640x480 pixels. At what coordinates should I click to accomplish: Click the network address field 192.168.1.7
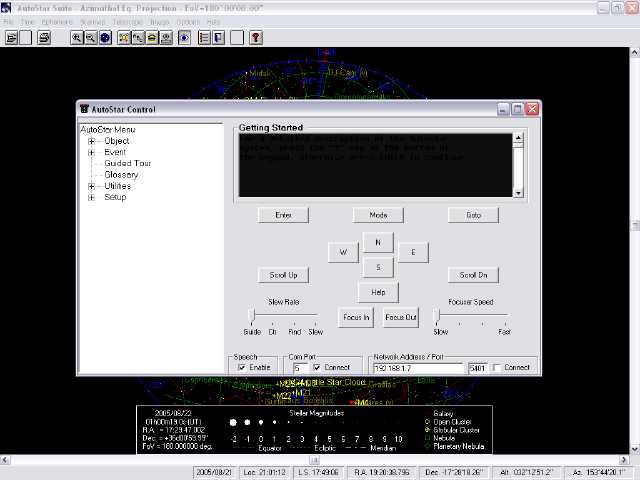(419, 368)
